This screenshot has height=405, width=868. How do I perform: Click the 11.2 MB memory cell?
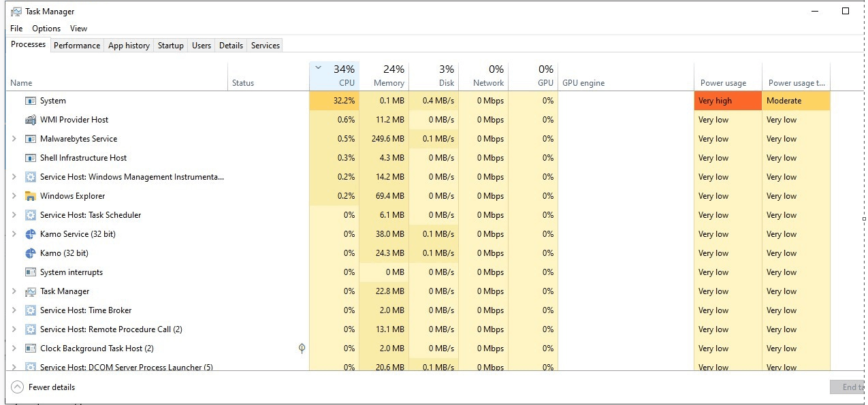384,120
